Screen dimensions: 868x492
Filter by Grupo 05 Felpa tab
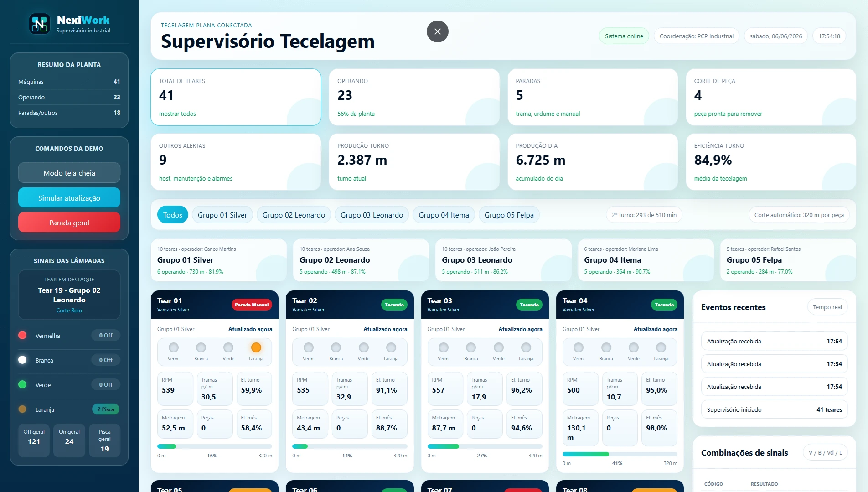pyautogui.click(x=509, y=215)
